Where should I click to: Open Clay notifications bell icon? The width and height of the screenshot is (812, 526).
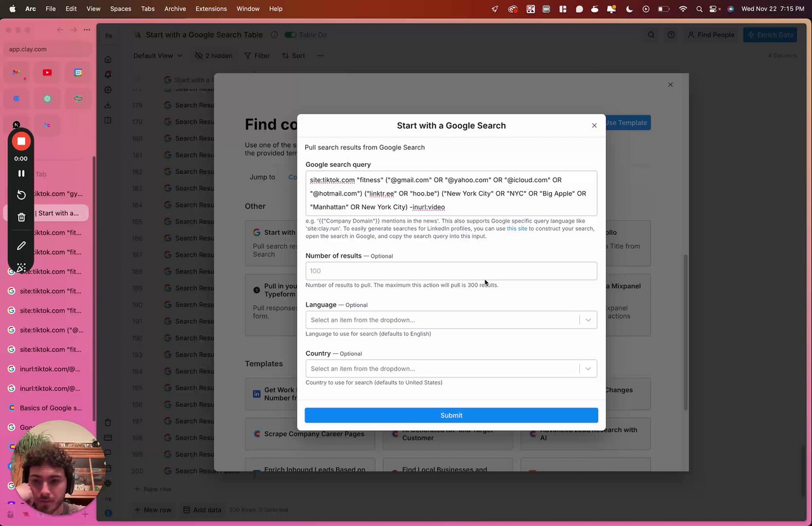108,75
